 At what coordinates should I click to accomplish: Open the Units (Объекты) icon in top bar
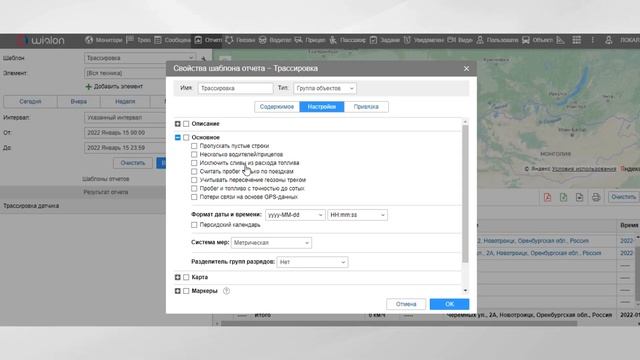[526, 40]
